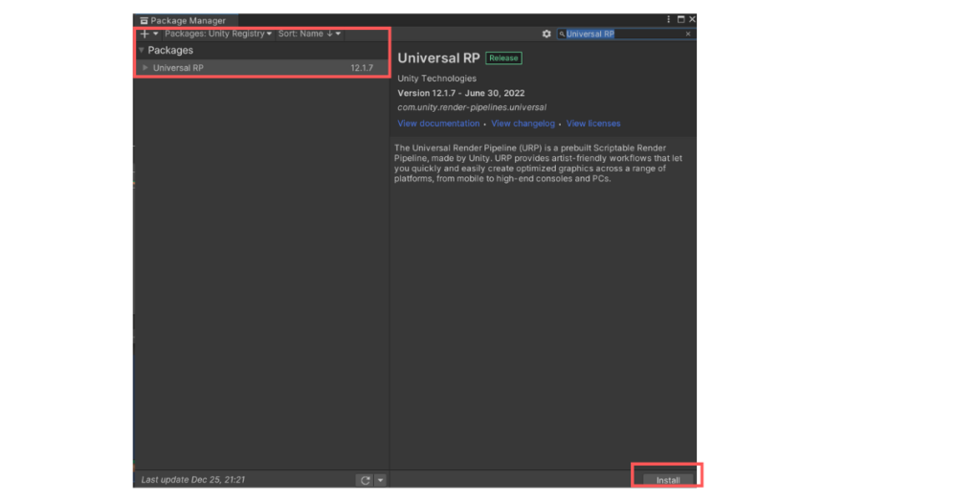Select the Universal RP package row
The width and height of the screenshot is (980, 501).
[258, 68]
